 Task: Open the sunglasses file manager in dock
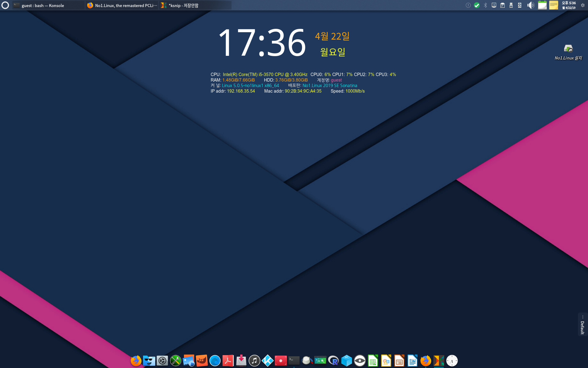(149, 361)
